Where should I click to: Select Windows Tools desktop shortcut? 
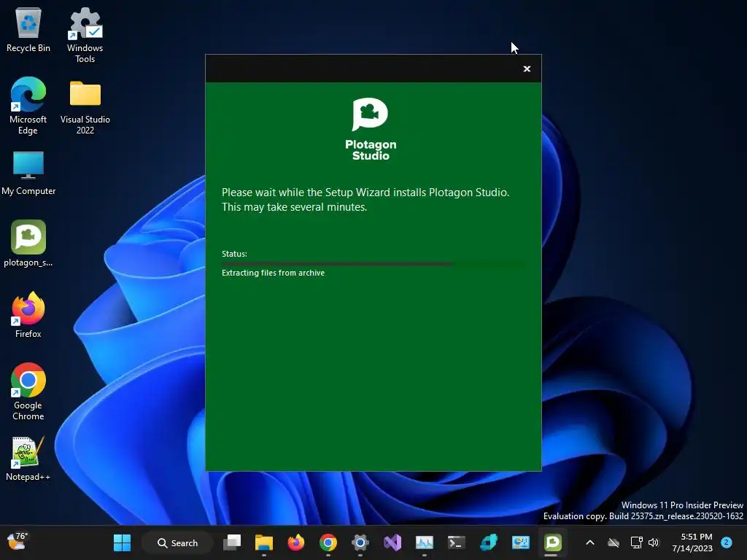click(85, 35)
